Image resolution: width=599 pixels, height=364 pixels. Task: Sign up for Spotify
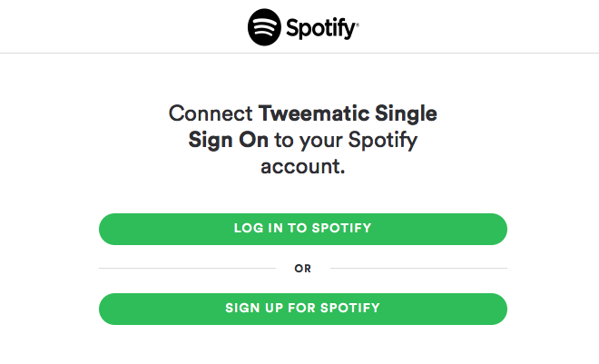(x=303, y=309)
